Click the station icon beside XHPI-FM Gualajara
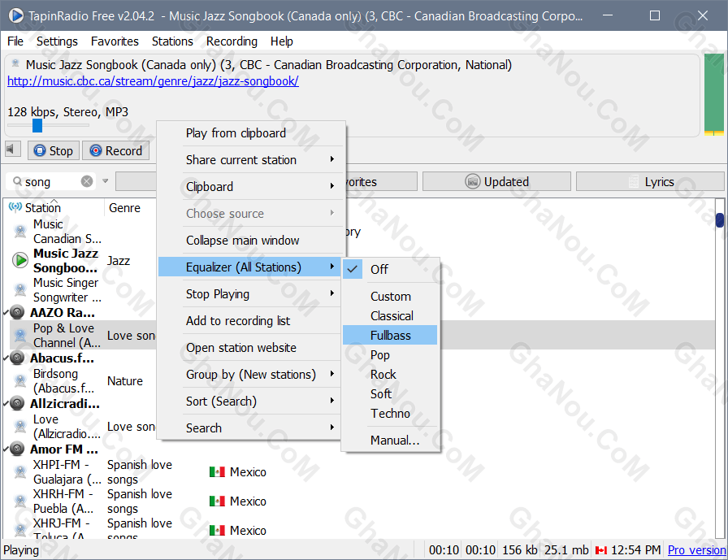 click(x=20, y=471)
